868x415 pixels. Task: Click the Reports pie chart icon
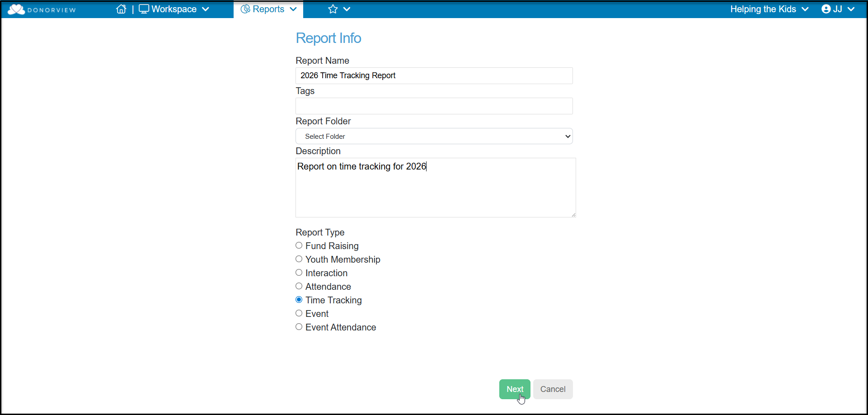click(245, 9)
